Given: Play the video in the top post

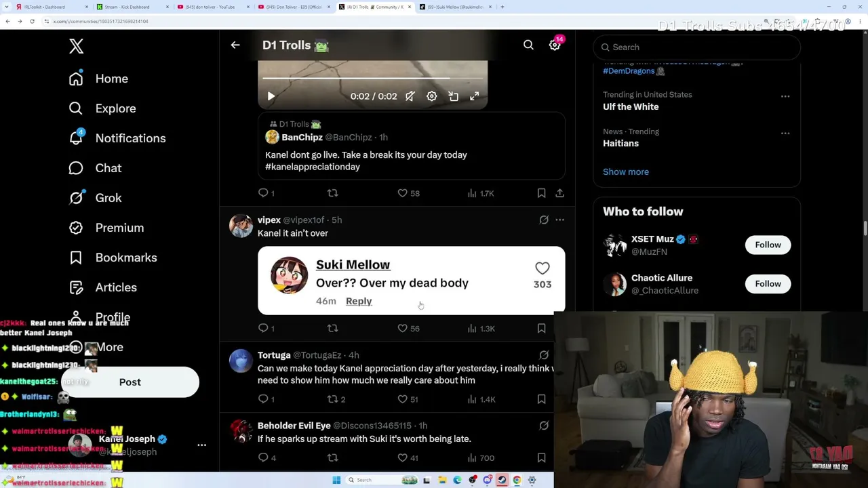Looking at the screenshot, I should click(271, 96).
